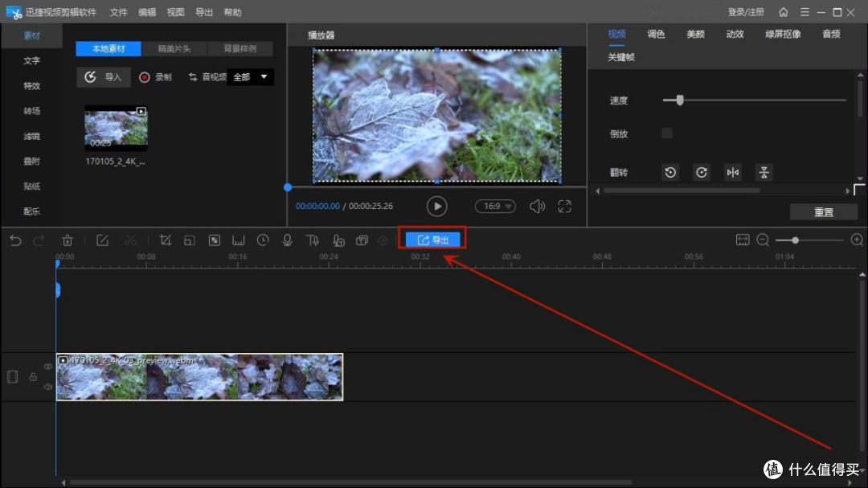The image size is (868, 488).
Task: Enable the 倒放 reverse playback checkbox
Action: (667, 133)
